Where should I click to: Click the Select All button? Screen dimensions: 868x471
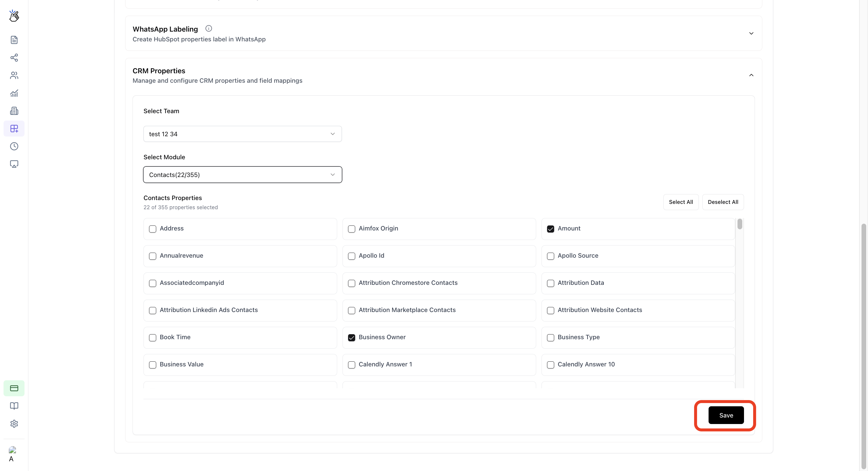(x=681, y=202)
